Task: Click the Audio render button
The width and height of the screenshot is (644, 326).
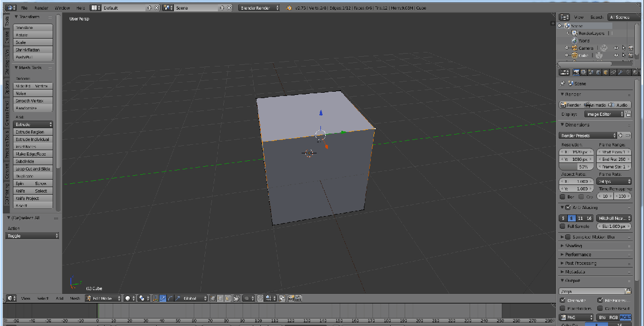Action: coord(619,105)
